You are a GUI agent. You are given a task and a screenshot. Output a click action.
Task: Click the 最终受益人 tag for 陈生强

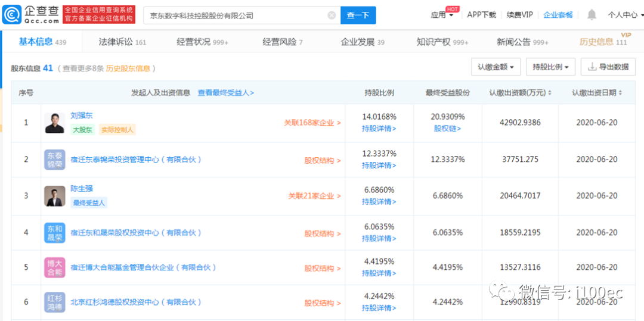[x=89, y=202]
